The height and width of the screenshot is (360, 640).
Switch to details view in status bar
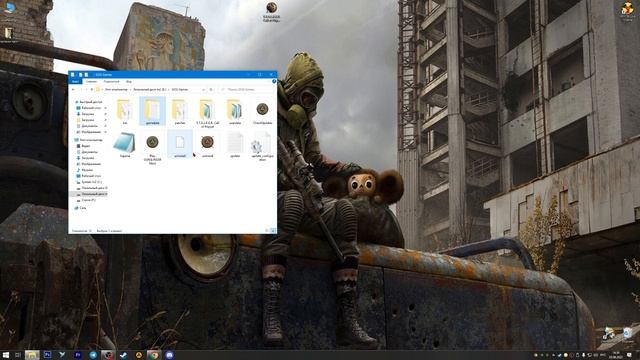267,231
